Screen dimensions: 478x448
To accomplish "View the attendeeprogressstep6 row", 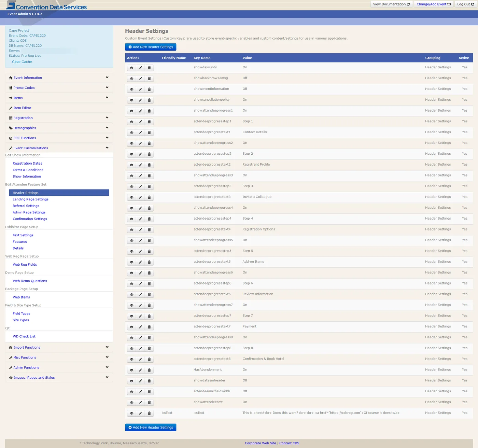I will pos(131,284).
